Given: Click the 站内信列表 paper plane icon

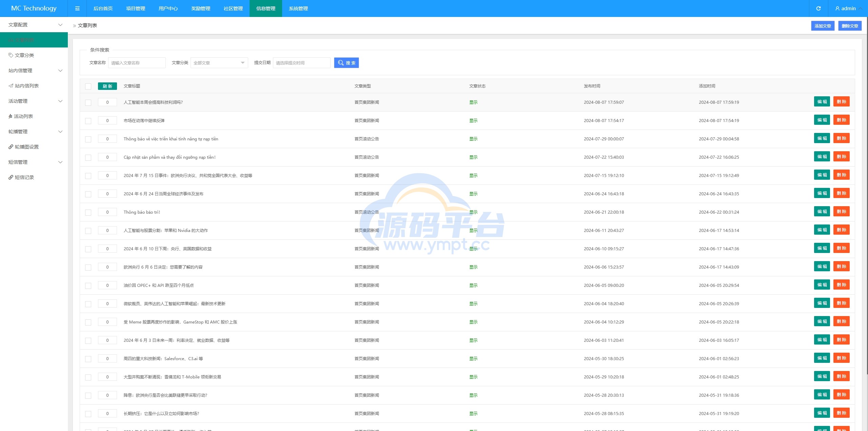Looking at the screenshot, I should tap(11, 85).
